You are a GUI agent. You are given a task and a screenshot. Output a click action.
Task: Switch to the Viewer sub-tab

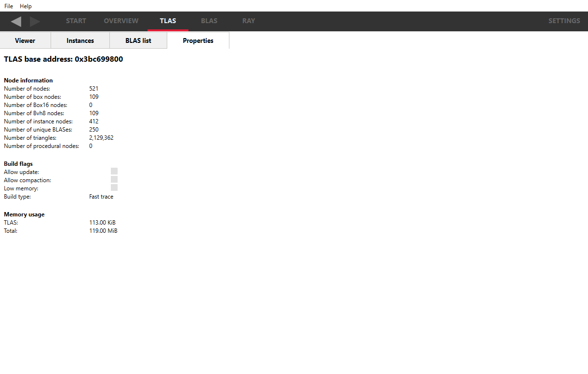tap(25, 40)
